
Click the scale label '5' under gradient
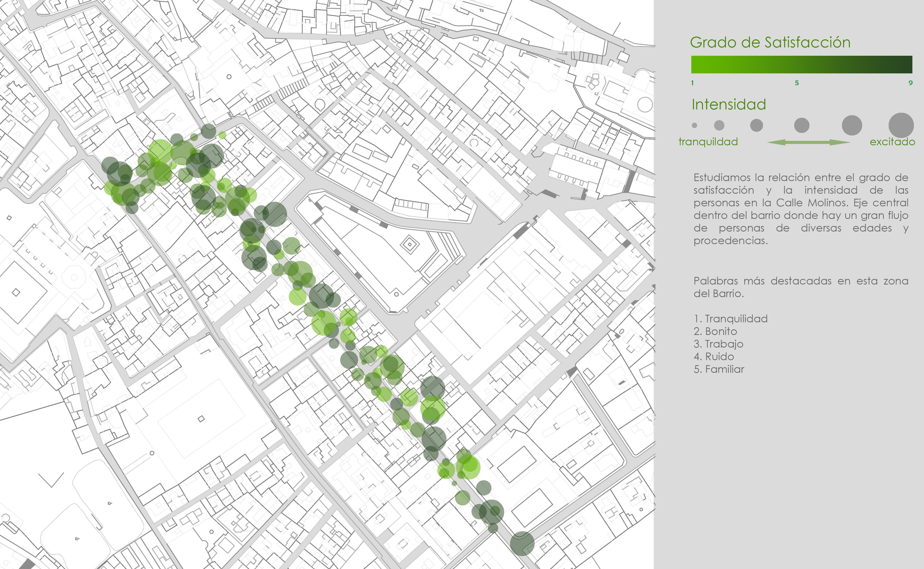(797, 83)
